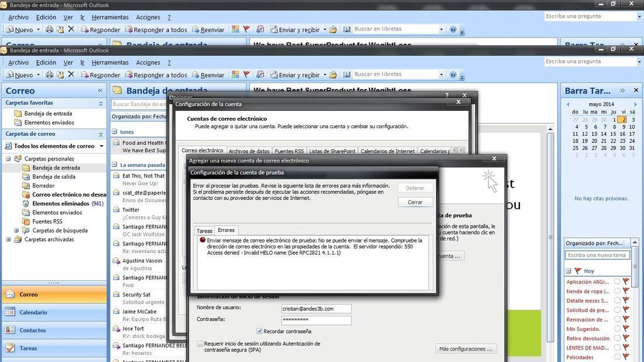Click Responder in the front Outlook window toolbar
The height and width of the screenshot is (362, 644).
pyautogui.click(x=101, y=75)
